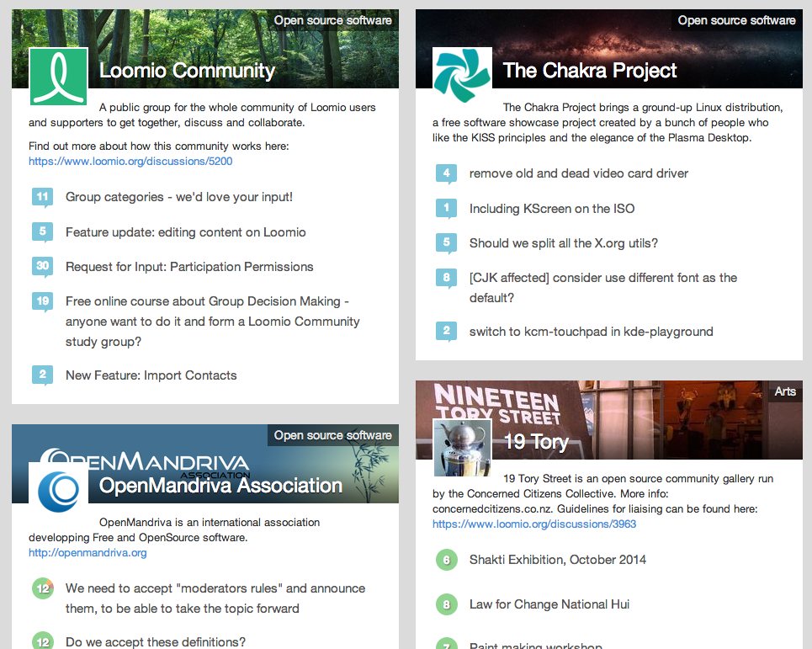Open the 19 Tory teapot avatar

pos(462,448)
